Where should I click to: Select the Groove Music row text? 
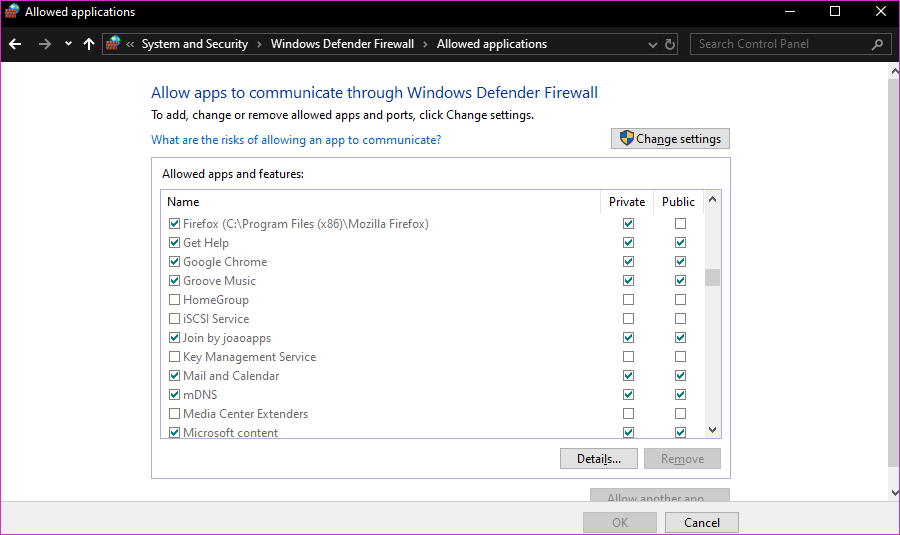tap(219, 281)
